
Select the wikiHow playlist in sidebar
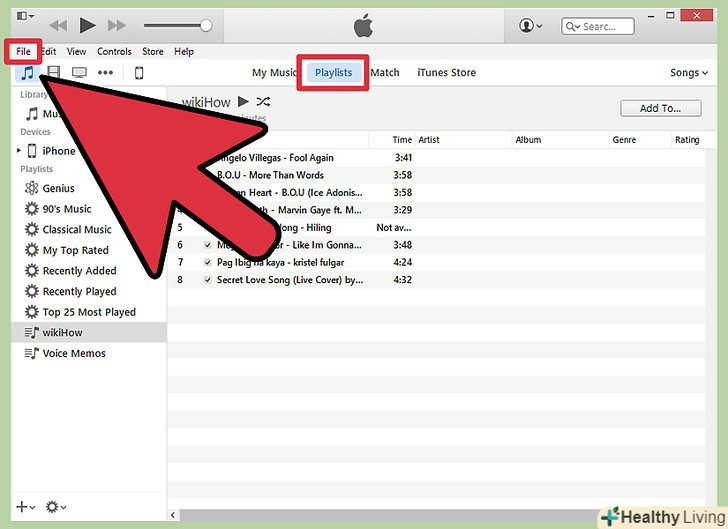[89, 333]
